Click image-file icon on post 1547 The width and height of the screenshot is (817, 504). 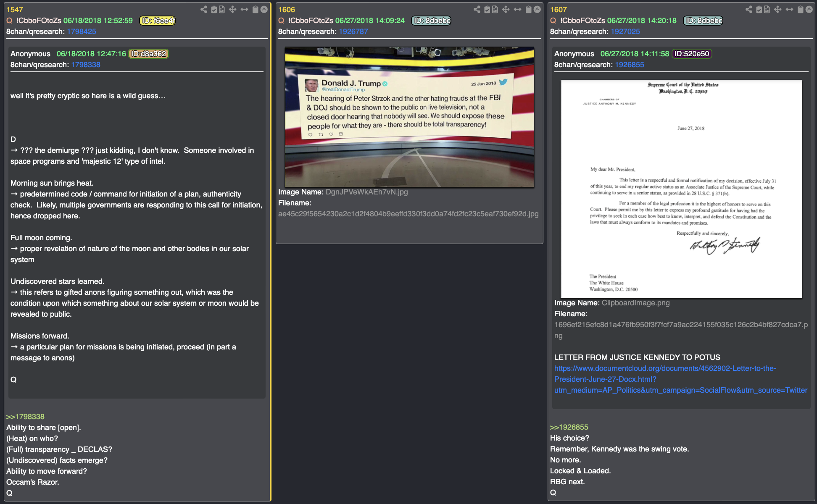click(x=222, y=9)
